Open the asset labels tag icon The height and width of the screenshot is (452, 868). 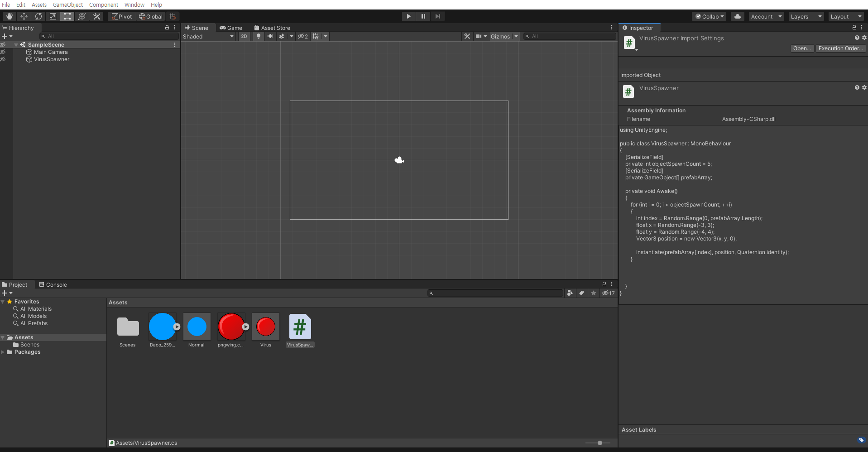(x=861, y=440)
